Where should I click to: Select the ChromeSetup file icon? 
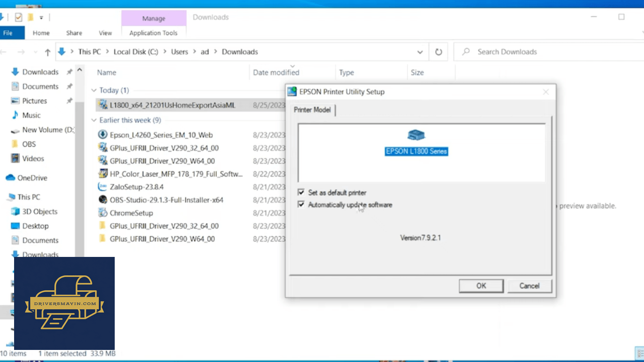tap(103, 213)
